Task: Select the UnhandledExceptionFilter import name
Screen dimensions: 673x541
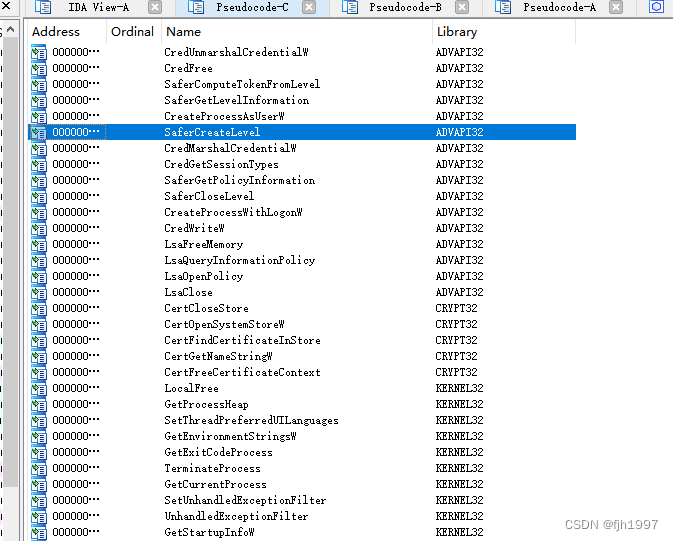Action: click(236, 516)
